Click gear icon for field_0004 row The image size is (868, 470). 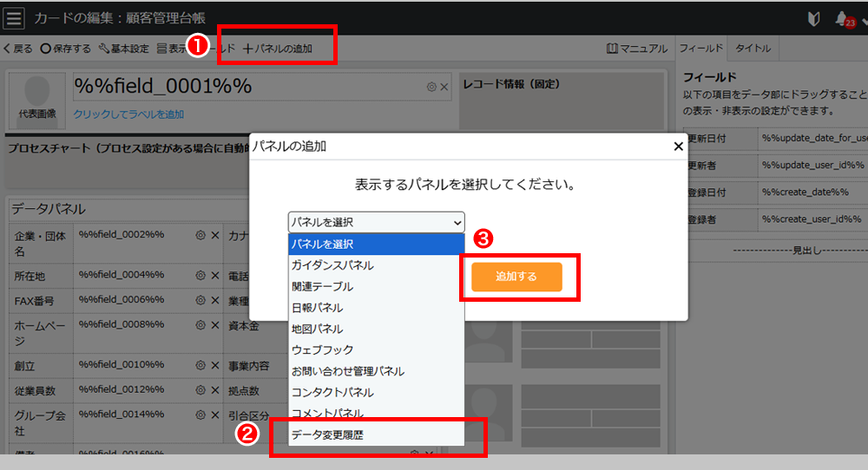pos(201,276)
